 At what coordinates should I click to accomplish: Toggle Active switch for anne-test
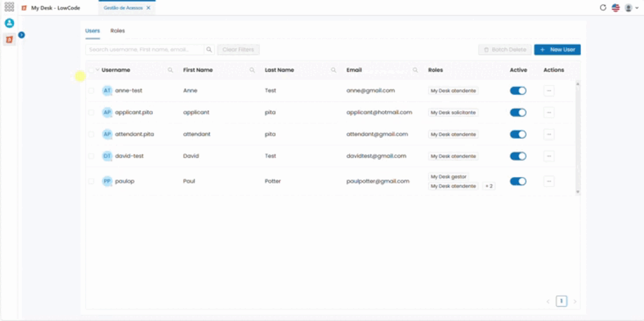(x=518, y=91)
